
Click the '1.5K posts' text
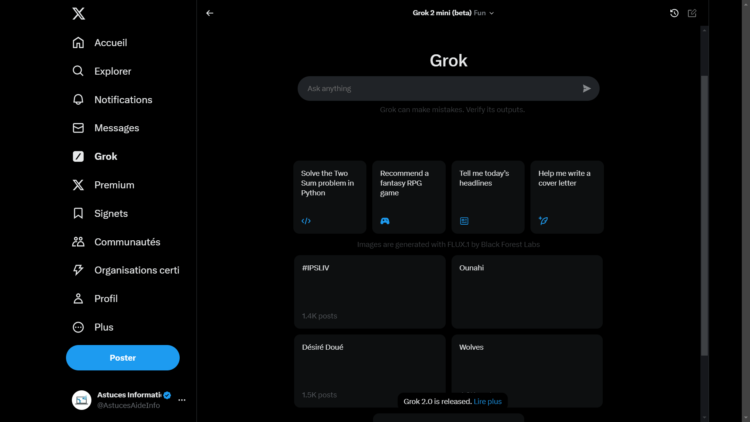[x=320, y=395]
